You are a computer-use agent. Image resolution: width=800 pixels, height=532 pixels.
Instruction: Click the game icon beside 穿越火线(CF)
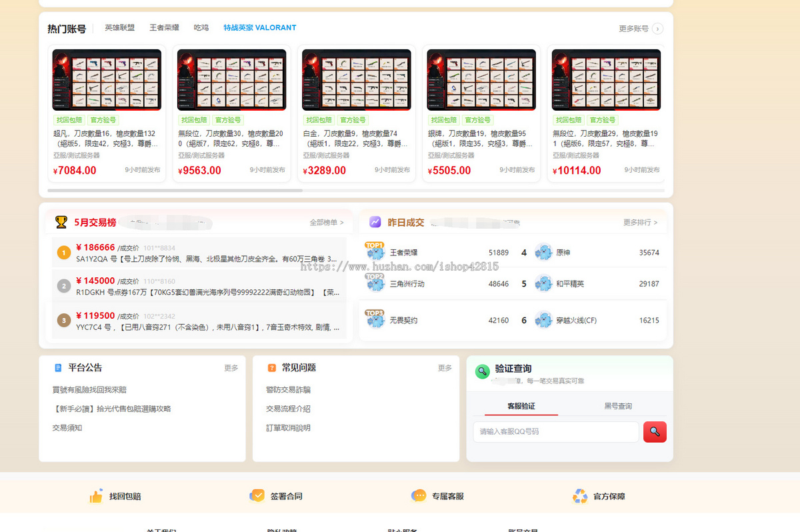pos(544,320)
